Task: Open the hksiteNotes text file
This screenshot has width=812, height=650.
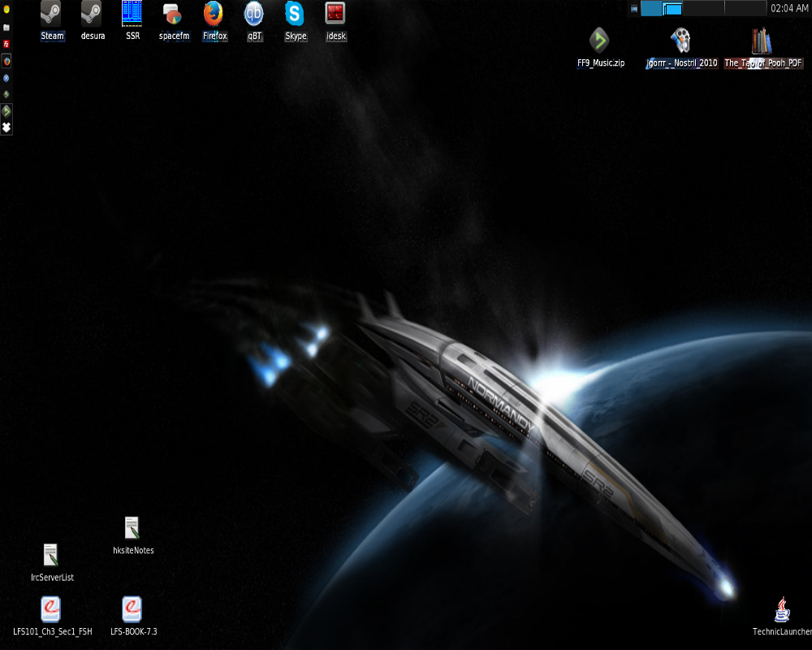Action: pos(132,528)
